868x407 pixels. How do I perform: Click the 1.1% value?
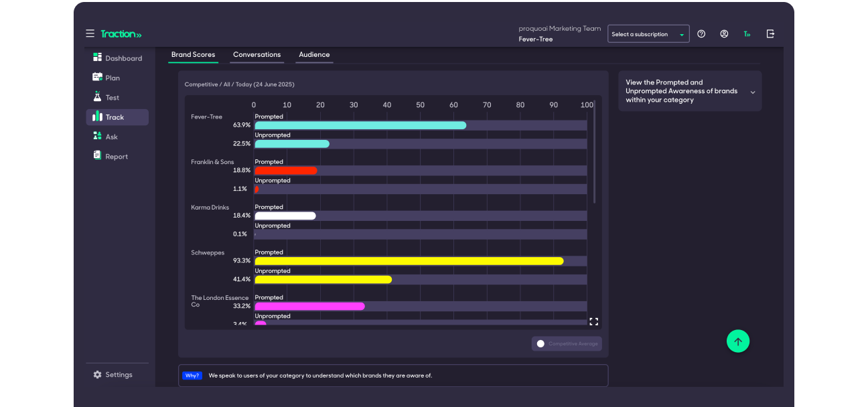pos(240,189)
